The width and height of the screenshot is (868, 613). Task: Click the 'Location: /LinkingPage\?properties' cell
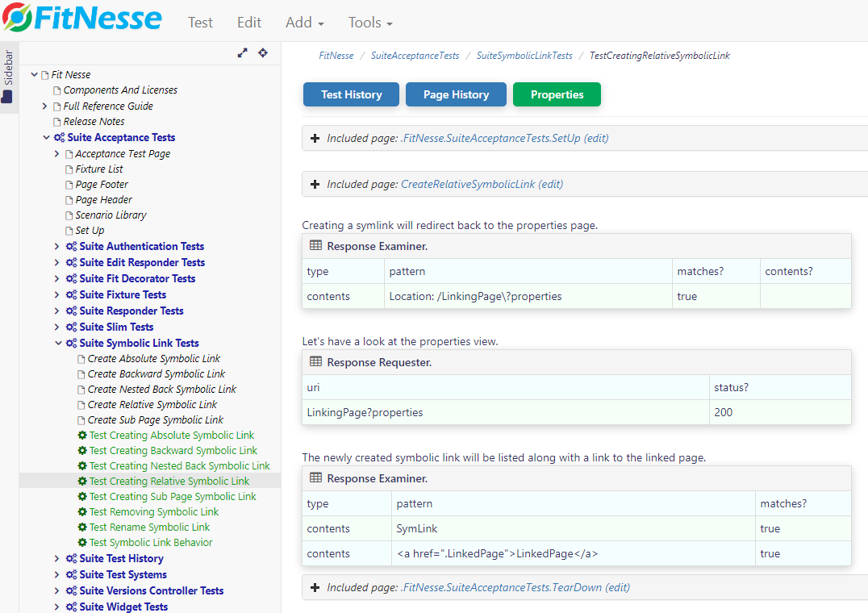tap(528, 297)
